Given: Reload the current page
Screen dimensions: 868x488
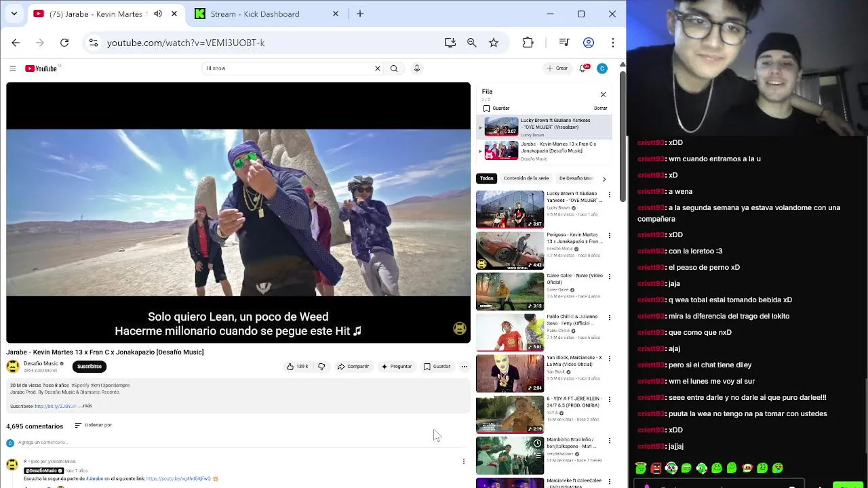Looking at the screenshot, I should (64, 43).
